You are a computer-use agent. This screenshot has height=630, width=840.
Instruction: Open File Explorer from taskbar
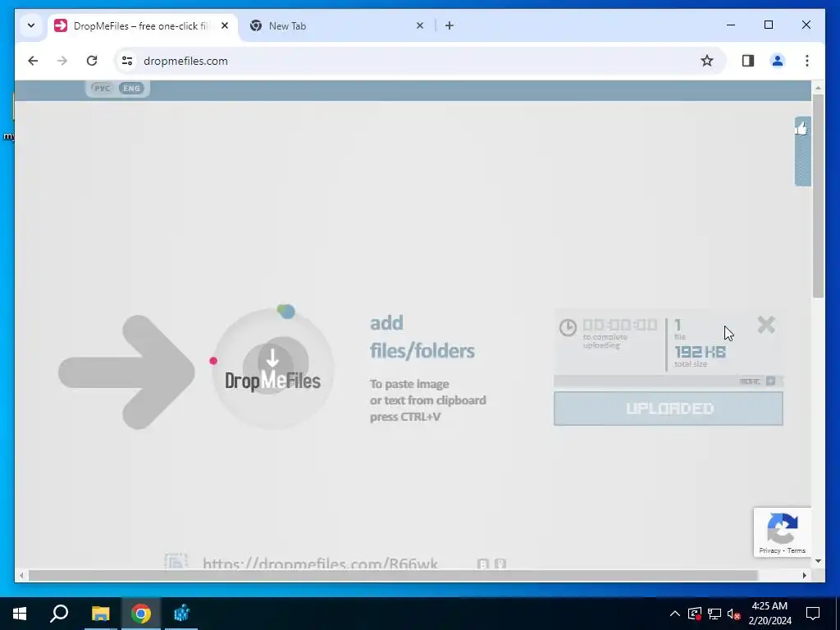pyautogui.click(x=100, y=614)
